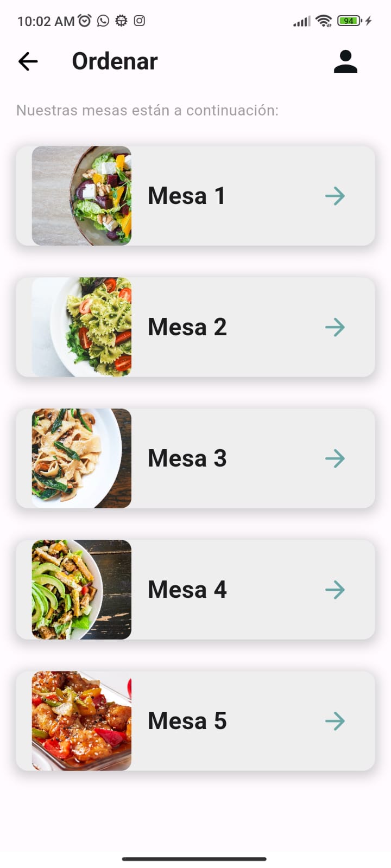Tap the back arrow icon
This screenshot has height=868, width=391.
(28, 61)
